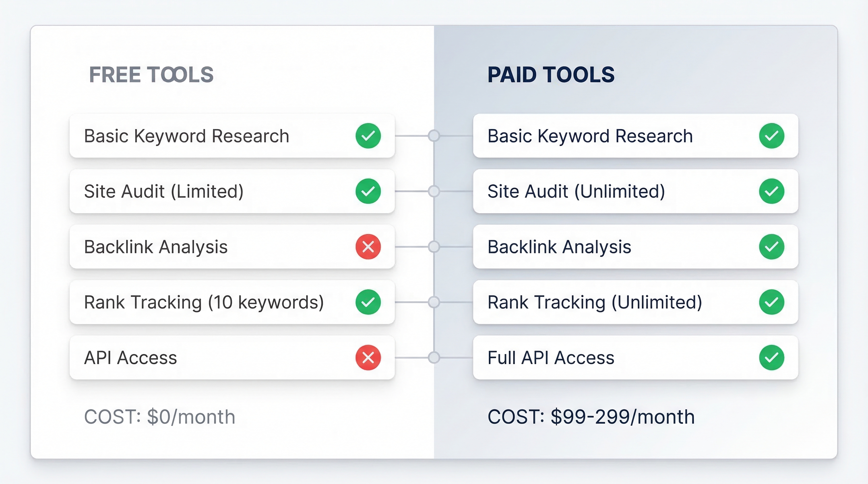Click the Full API Access text

point(551,357)
